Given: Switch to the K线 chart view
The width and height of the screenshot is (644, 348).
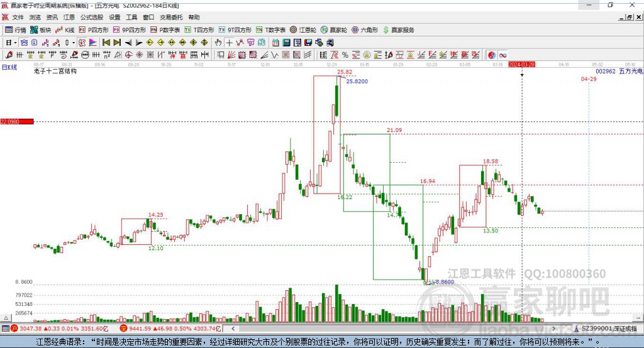Looking at the screenshot, I should (x=65, y=30).
